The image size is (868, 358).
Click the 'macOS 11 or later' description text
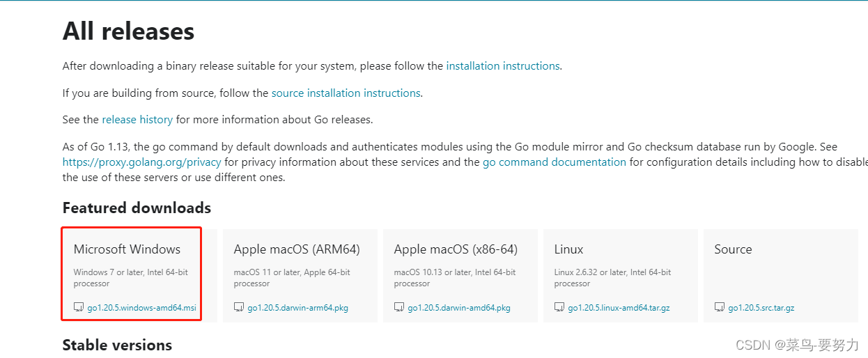pyautogui.click(x=291, y=278)
